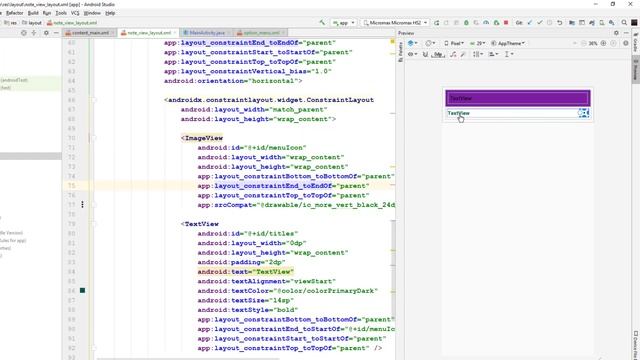The width and height of the screenshot is (640, 360).
Task: Click the Search Everywhere magnifier icon
Action: tap(624, 23)
